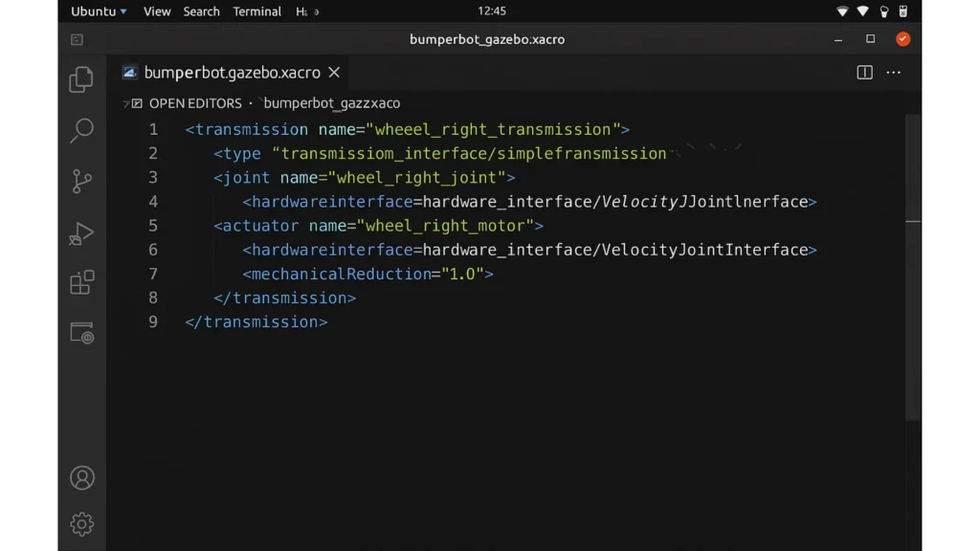Click line number 5 in the gutter
This screenshot has width=980, height=551.
pyautogui.click(x=153, y=226)
